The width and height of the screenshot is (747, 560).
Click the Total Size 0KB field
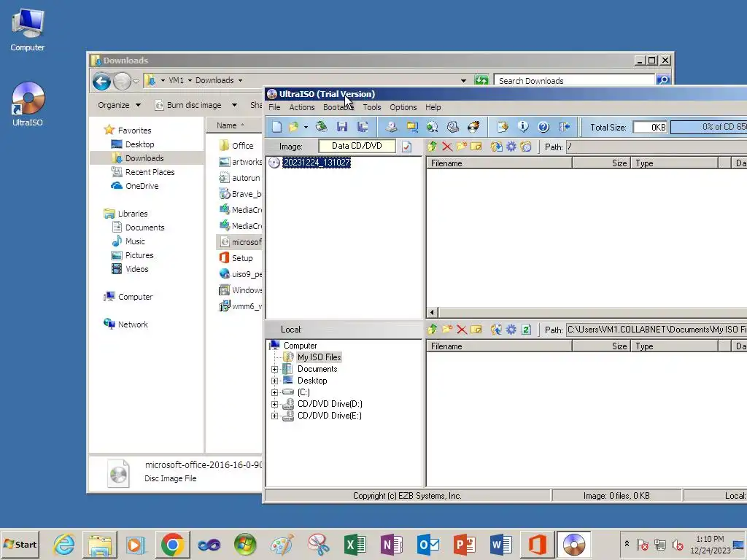[650, 127]
